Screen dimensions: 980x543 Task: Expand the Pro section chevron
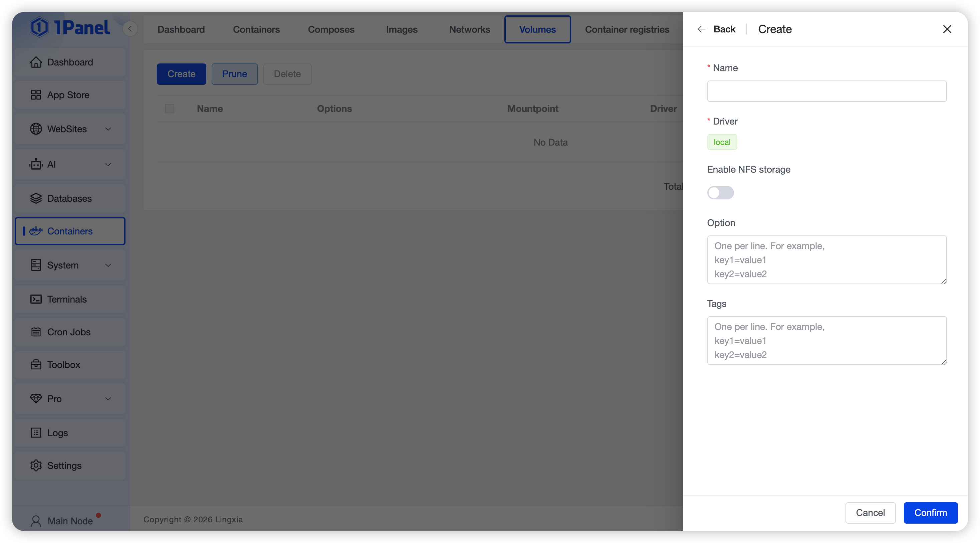pyautogui.click(x=108, y=399)
